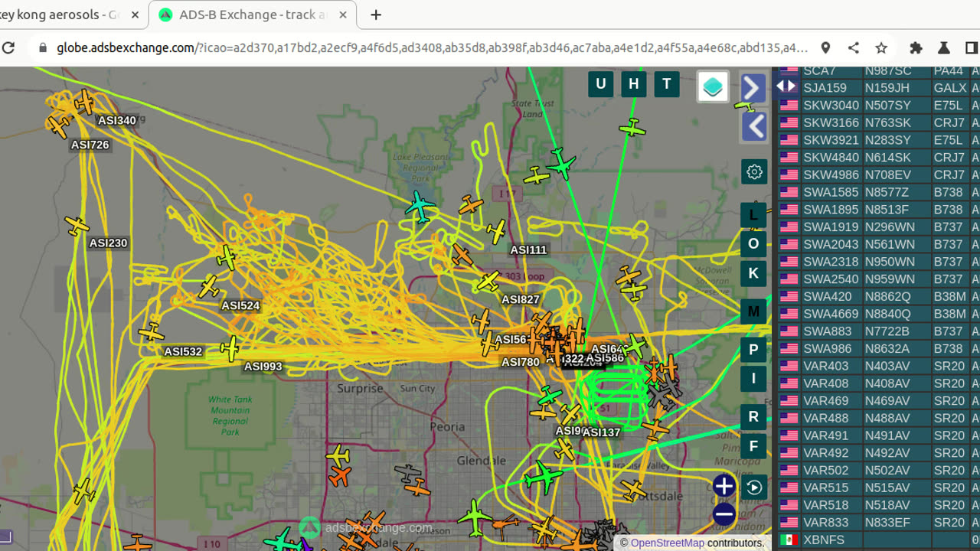This screenshot has width=980, height=551.
Task: Click the ASI137 label on the map
Action: 601,432
